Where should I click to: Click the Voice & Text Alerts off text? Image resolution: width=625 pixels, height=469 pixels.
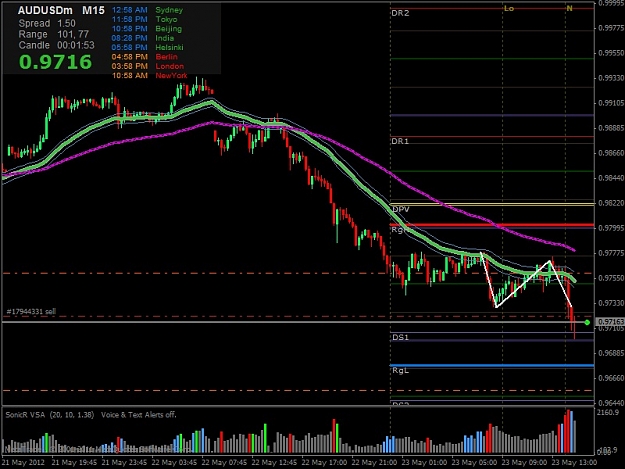pos(138,415)
